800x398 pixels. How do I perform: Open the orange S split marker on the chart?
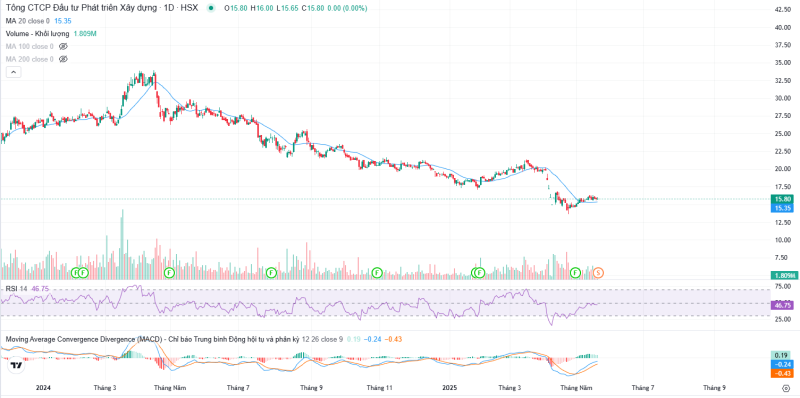[599, 273]
